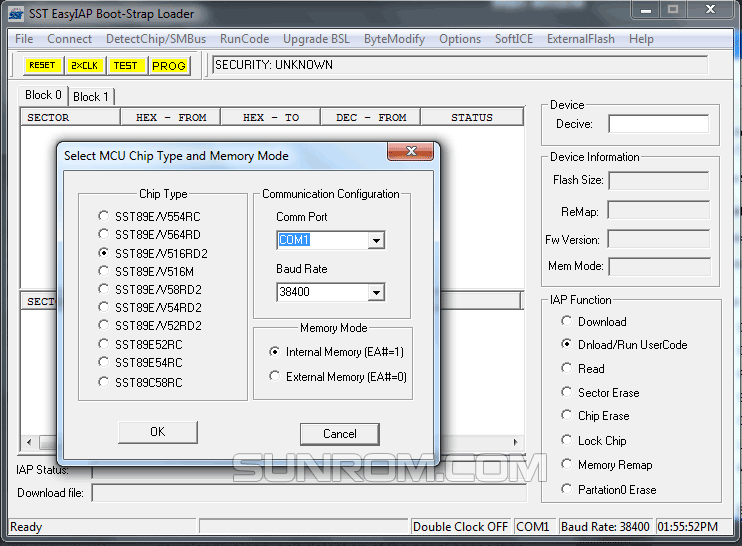
Task: Click the scrollbar left arrow
Action: click(29, 442)
